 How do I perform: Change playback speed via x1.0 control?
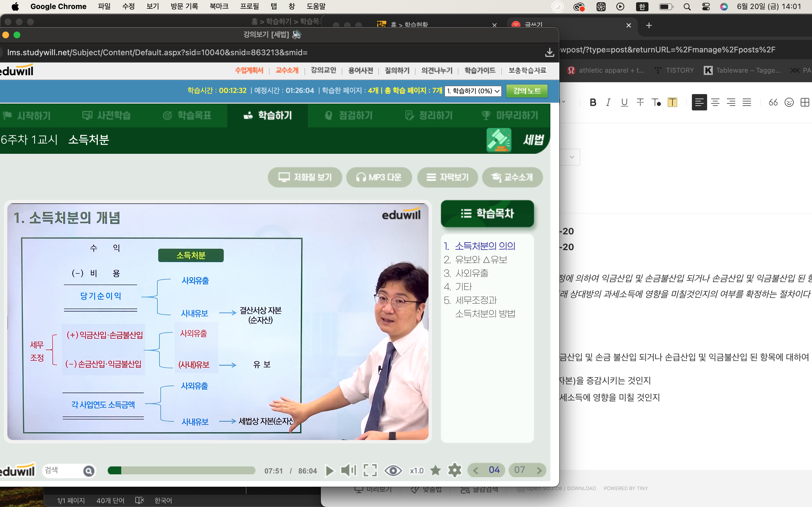416,471
